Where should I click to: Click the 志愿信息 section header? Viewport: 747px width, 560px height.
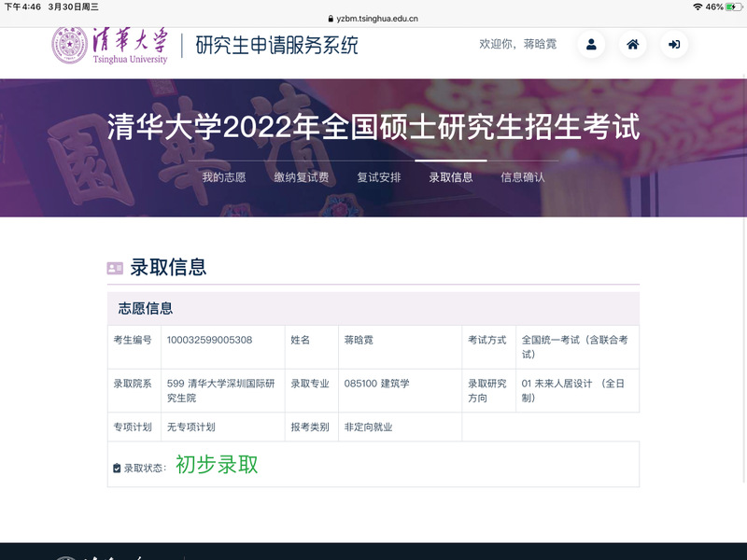coord(373,309)
